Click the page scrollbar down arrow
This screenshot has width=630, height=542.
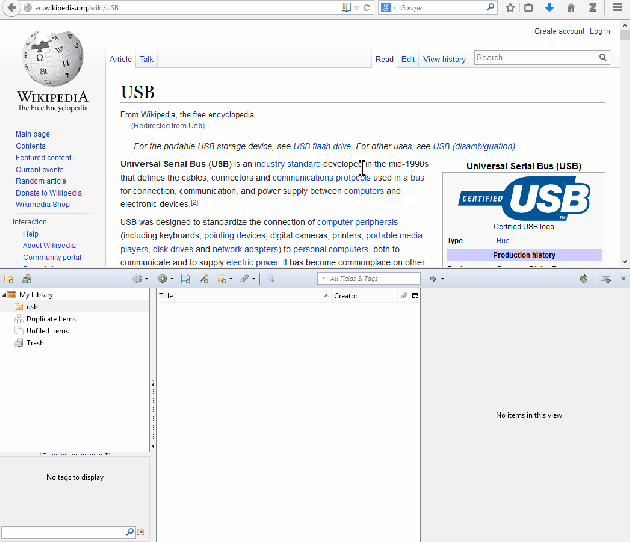(625, 262)
